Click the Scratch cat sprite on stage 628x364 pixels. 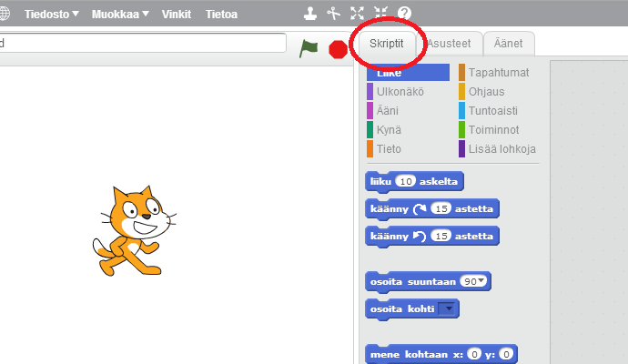click(x=132, y=227)
